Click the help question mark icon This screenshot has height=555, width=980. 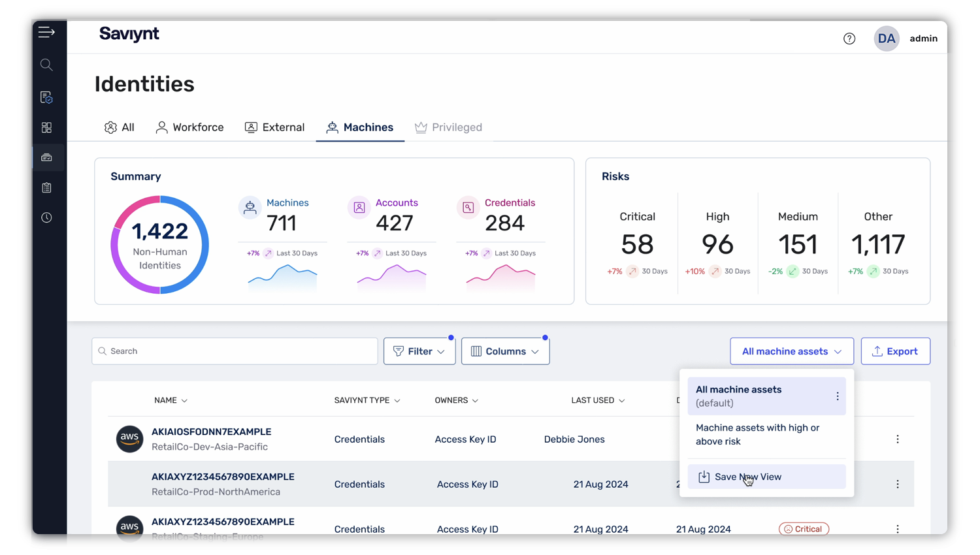coord(849,39)
